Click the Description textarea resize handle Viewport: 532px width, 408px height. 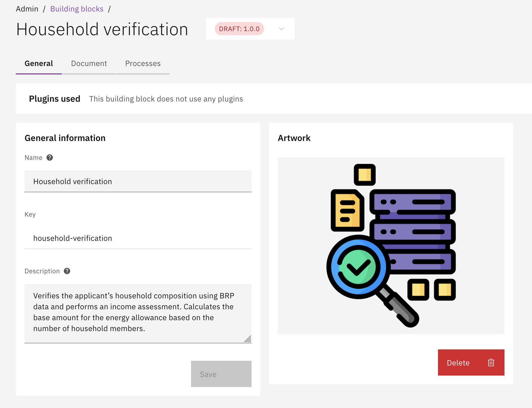tap(248, 339)
